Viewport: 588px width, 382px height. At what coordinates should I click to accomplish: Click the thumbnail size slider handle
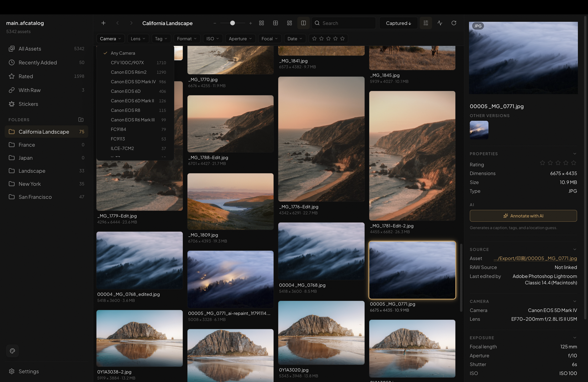[x=233, y=23]
